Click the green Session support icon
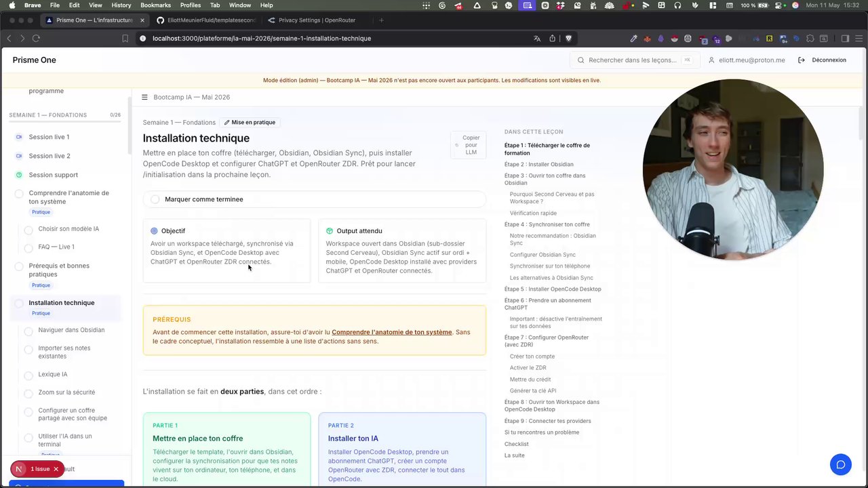This screenshot has width=868, height=488. [19, 175]
